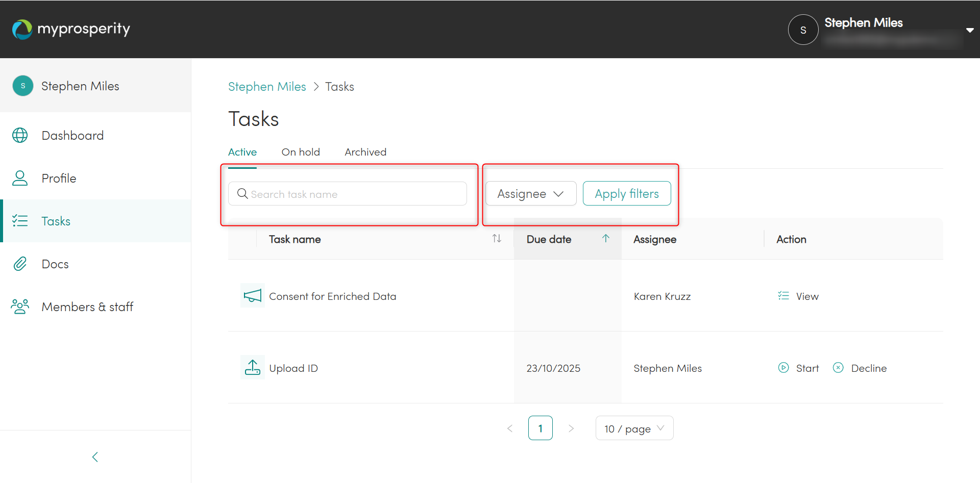Click the play icon beside Start

(x=783, y=368)
